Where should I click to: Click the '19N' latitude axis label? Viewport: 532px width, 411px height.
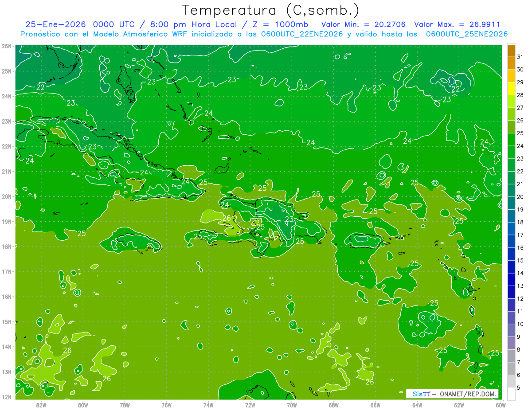(x=6, y=221)
